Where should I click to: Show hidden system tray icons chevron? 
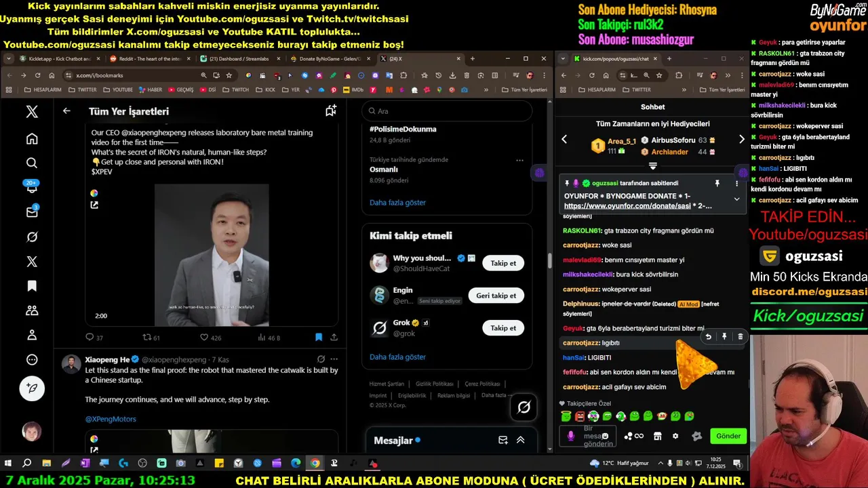point(659,463)
